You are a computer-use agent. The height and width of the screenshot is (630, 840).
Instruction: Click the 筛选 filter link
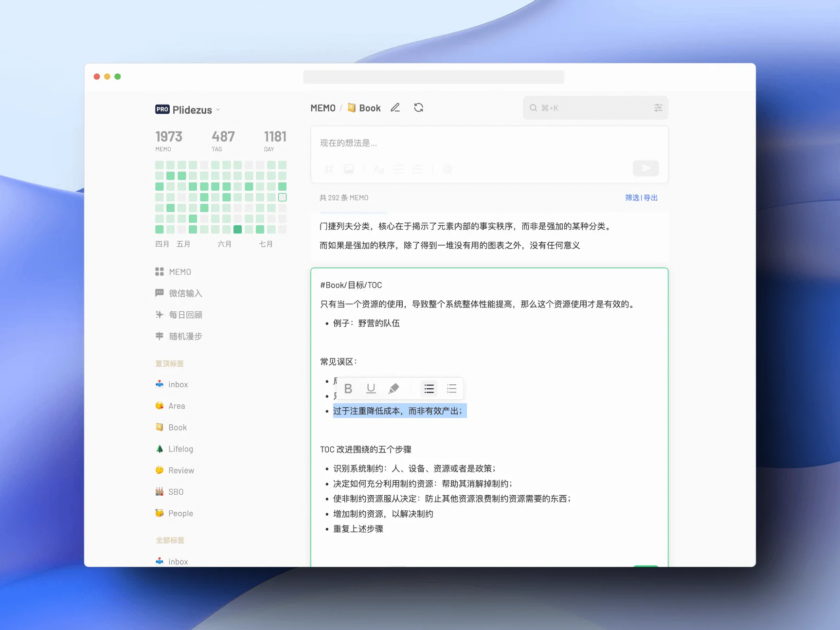[x=632, y=198]
